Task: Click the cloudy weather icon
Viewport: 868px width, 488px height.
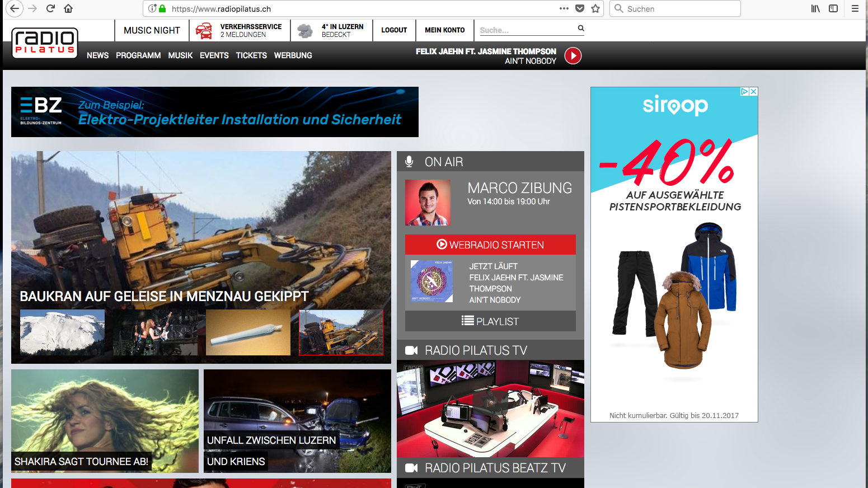Action: tap(305, 31)
